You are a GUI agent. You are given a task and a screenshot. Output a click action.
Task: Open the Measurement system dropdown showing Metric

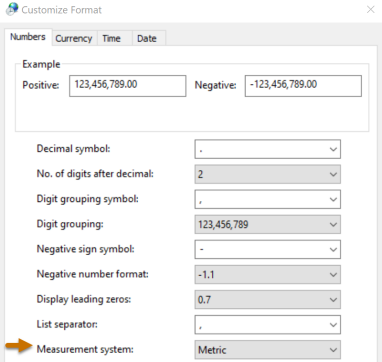tap(267, 350)
